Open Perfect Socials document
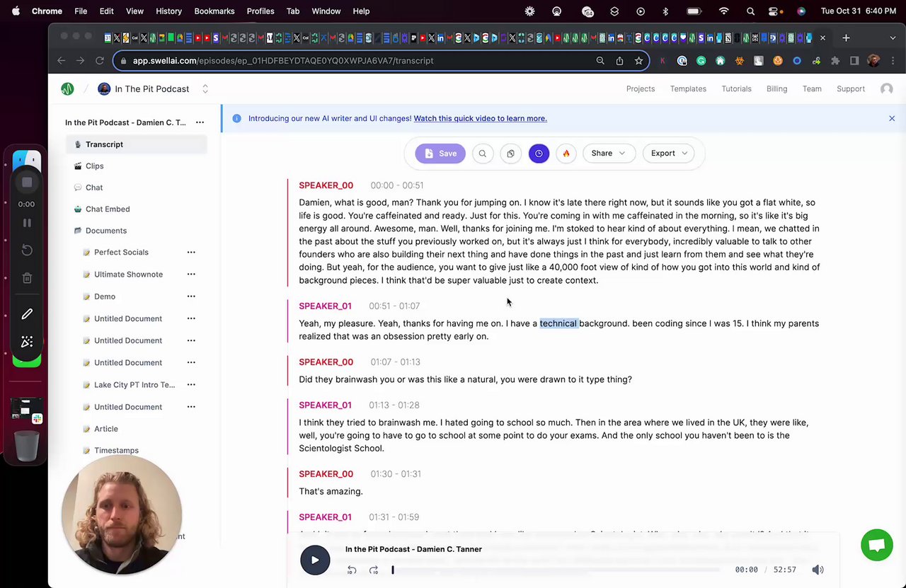Image resolution: width=906 pixels, height=588 pixels. [x=121, y=253]
